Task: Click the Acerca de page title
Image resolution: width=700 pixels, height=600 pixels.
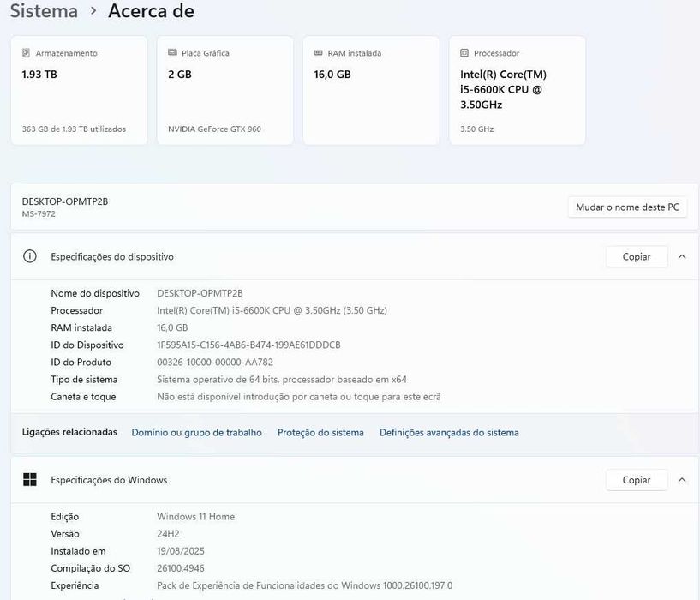Action: point(152,11)
